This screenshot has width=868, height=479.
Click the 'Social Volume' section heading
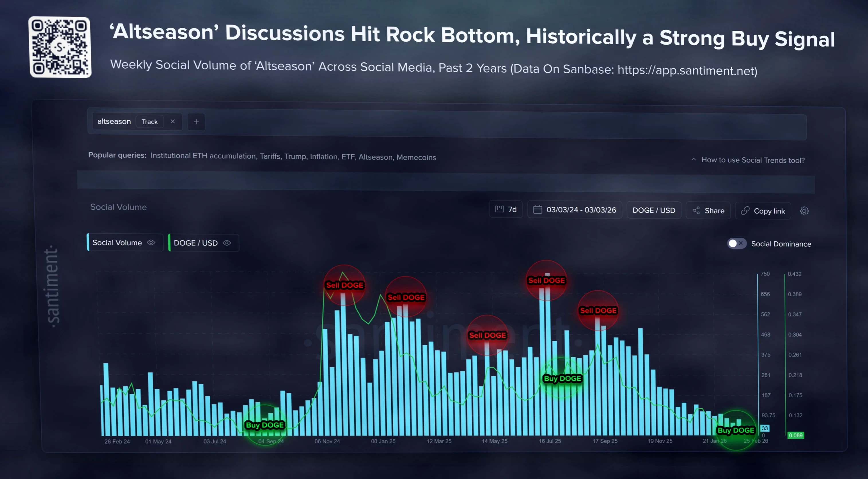coord(118,207)
